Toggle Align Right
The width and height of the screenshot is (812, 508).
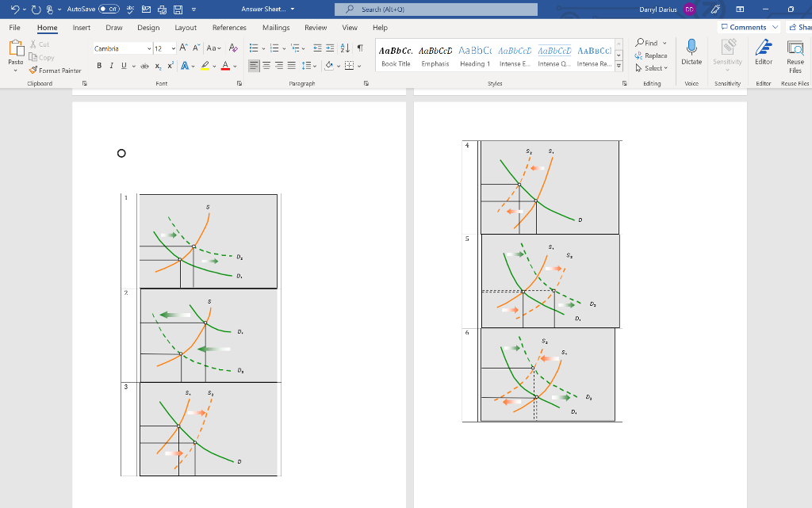(x=278, y=66)
